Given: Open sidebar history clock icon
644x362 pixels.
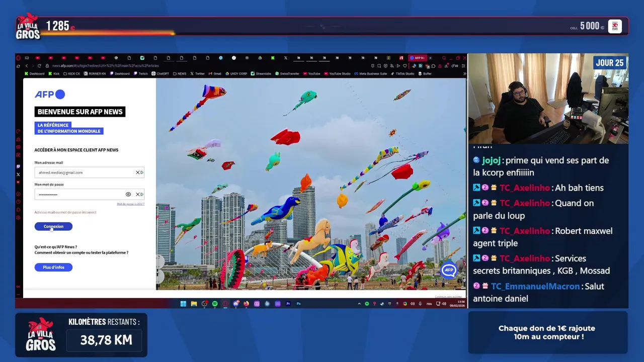Looking at the screenshot, I should 18,202.
